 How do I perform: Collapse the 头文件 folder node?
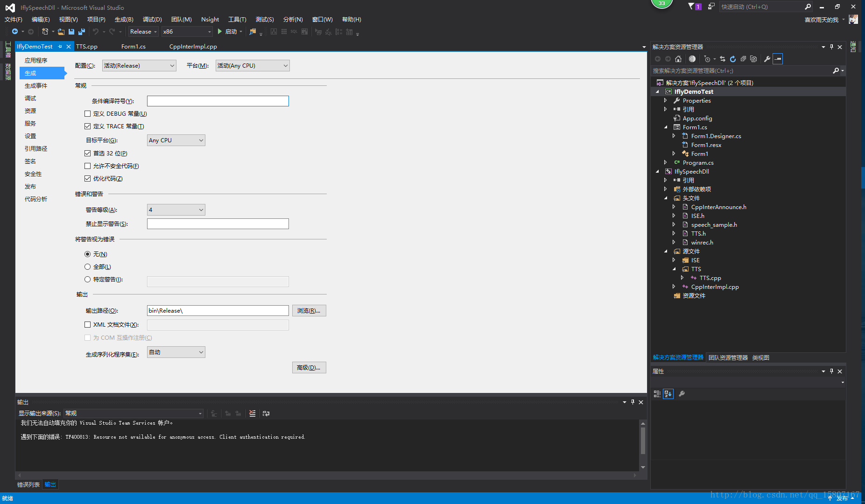pyautogui.click(x=665, y=198)
